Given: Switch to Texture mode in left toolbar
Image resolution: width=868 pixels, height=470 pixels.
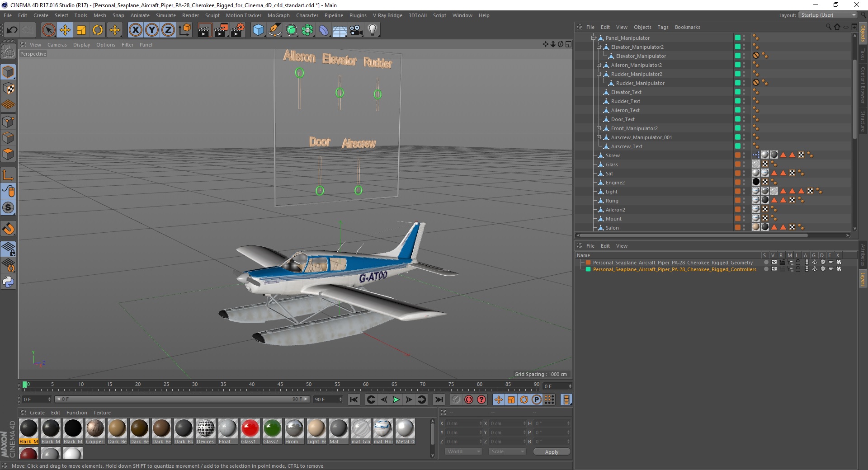Looking at the screenshot, I should [x=8, y=89].
